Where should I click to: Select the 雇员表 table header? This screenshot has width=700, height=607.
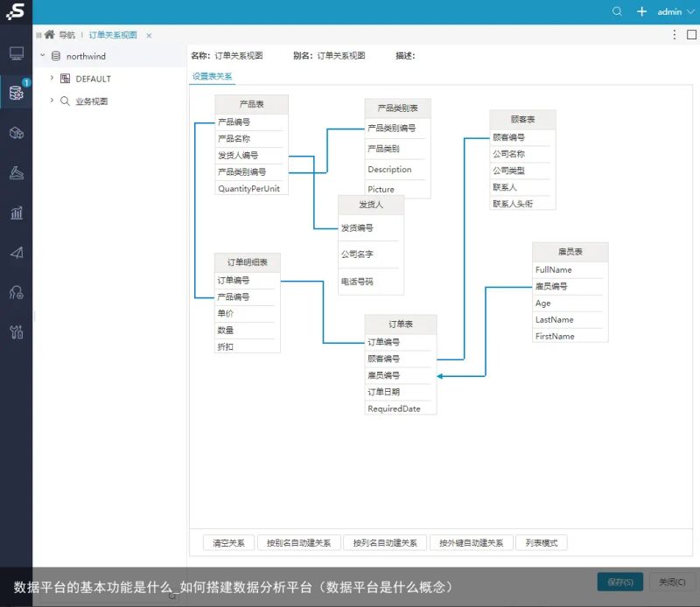[x=570, y=252]
